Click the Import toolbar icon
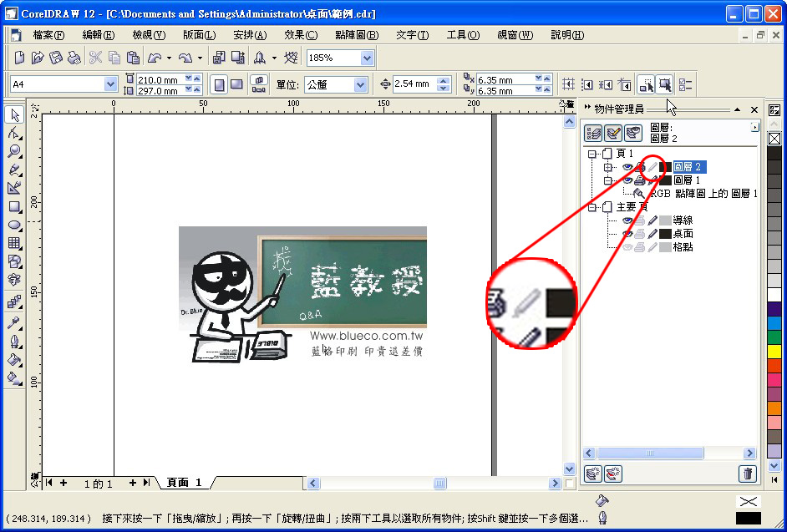The width and height of the screenshot is (787, 532). pyautogui.click(x=219, y=58)
